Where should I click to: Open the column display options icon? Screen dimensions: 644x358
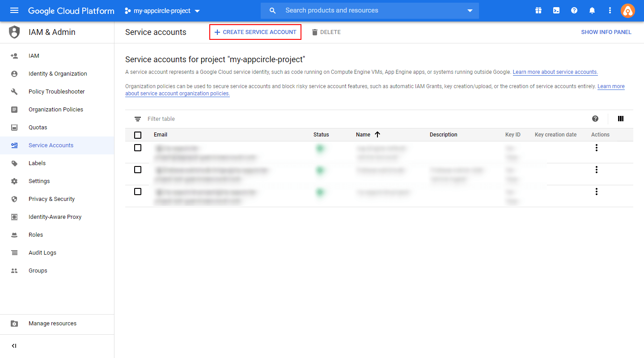point(621,119)
